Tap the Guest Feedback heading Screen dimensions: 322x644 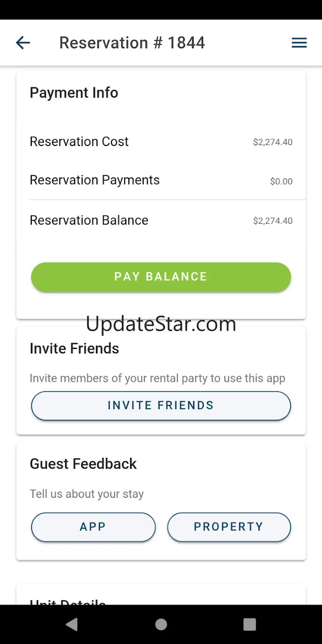coord(83,464)
